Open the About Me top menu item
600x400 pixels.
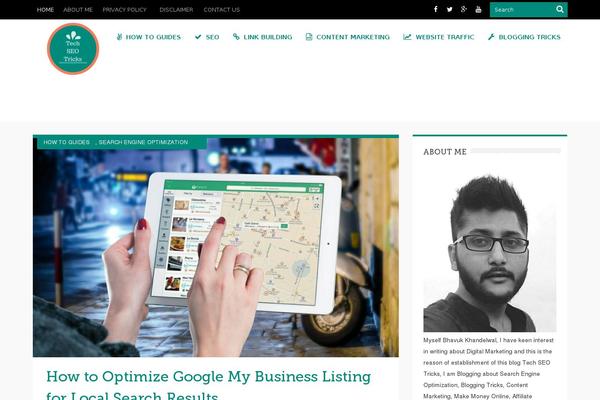78,10
